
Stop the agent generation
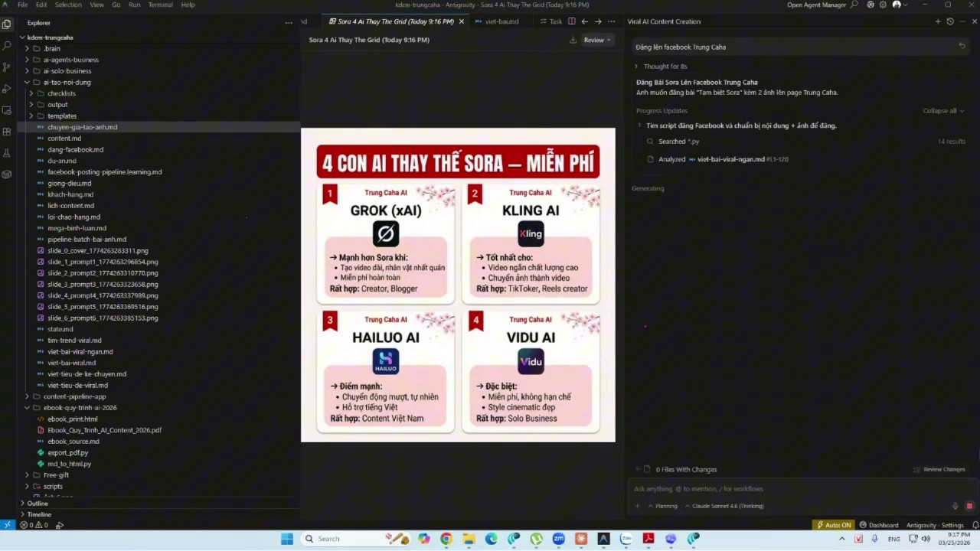pyautogui.click(x=969, y=506)
